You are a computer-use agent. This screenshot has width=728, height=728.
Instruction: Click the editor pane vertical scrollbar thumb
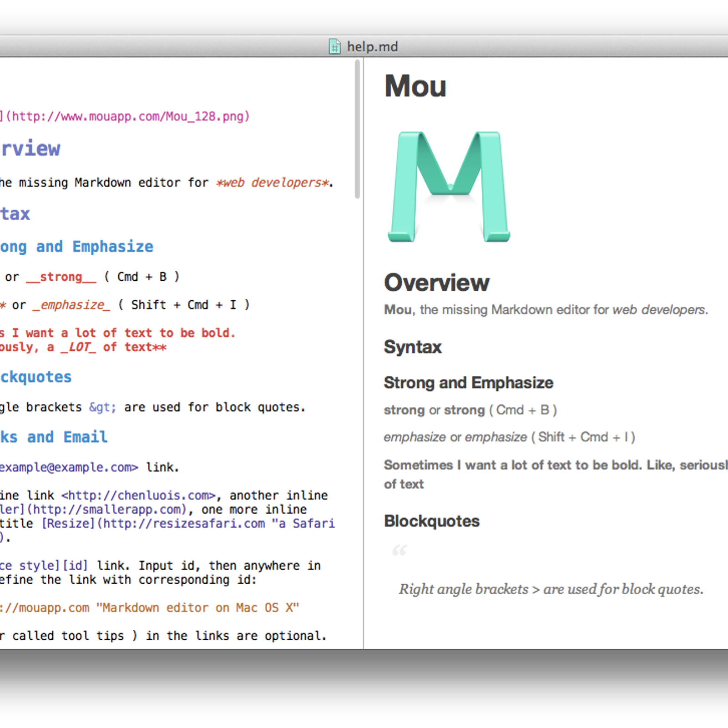click(x=358, y=129)
